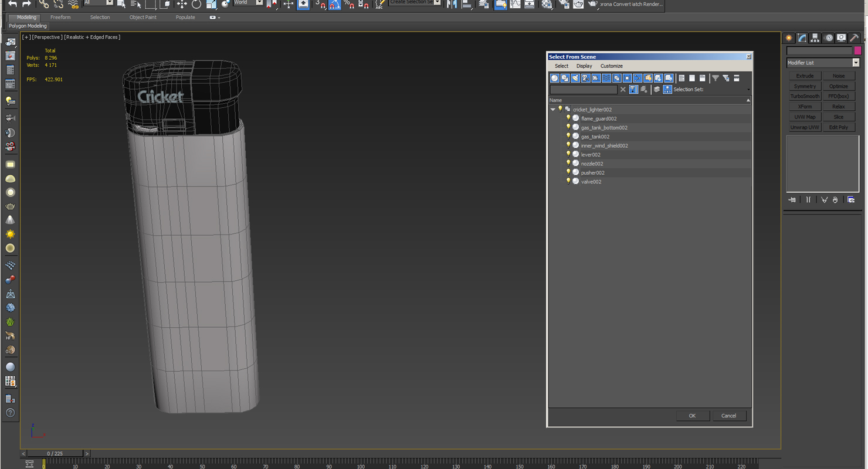Open the Display command panel tab
The width and height of the screenshot is (868, 469).
click(x=841, y=38)
